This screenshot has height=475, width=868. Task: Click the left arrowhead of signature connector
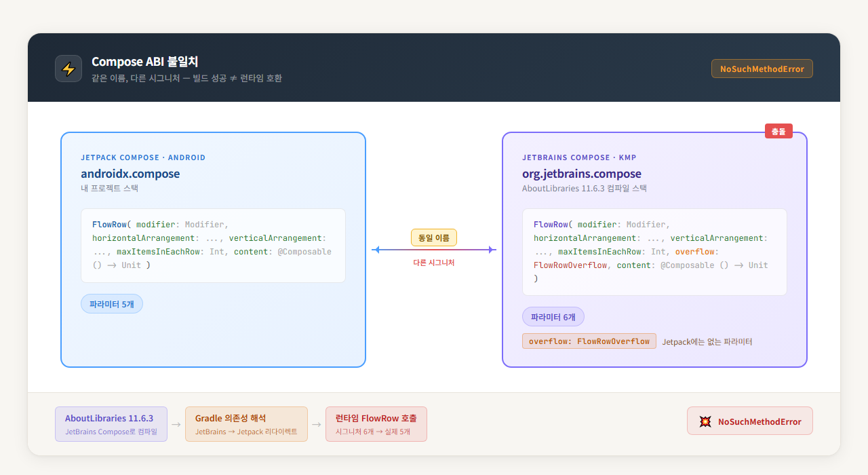(x=376, y=250)
